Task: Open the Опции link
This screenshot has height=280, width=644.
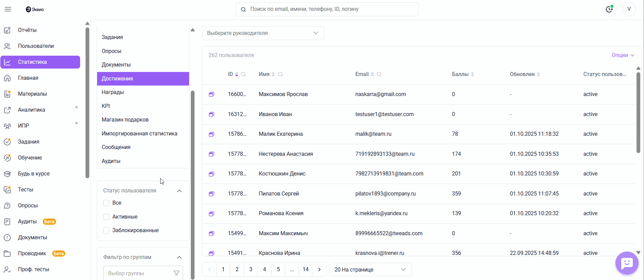Action: pos(622,55)
